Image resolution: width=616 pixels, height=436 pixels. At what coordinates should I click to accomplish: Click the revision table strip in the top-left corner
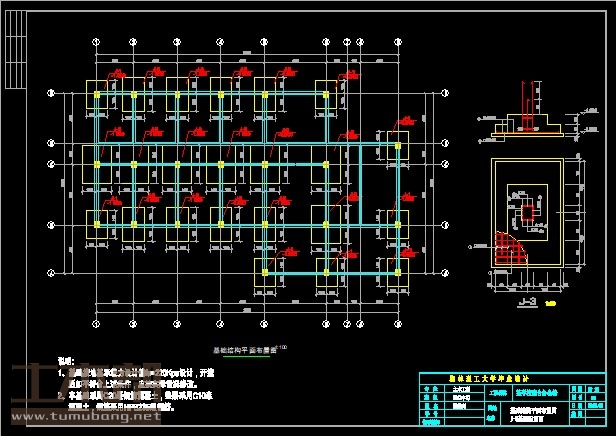(x=12, y=40)
